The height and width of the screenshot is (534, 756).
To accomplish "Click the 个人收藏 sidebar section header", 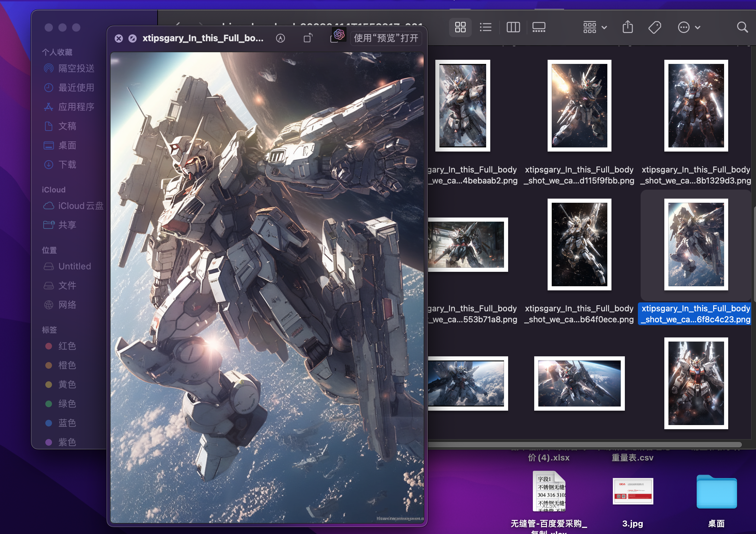I will point(57,52).
